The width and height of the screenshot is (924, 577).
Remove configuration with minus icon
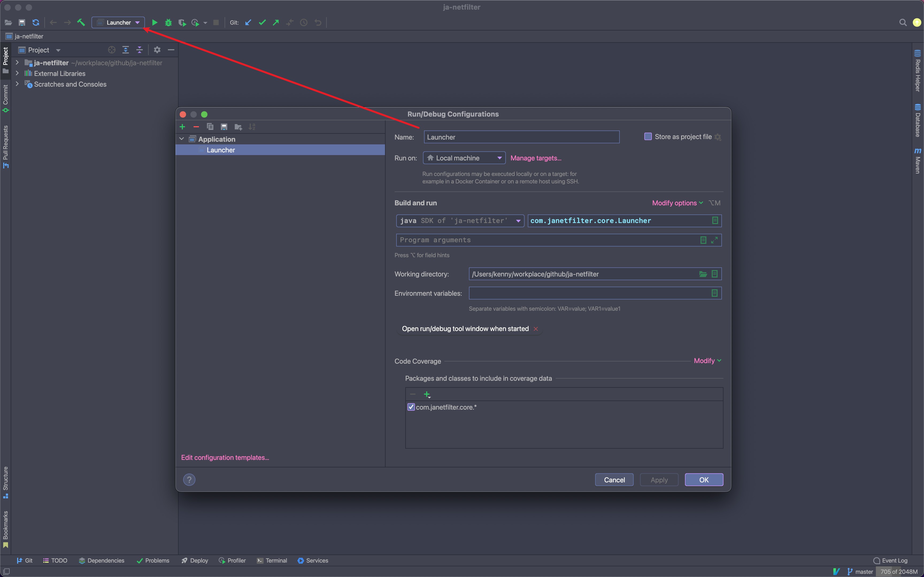pyautogui.click(x=196, y=127)
